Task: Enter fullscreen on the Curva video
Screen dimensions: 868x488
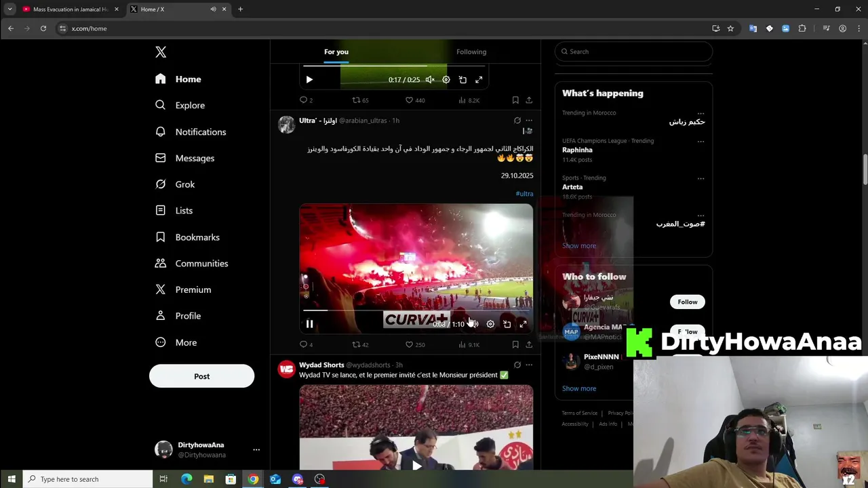Action: click(523, 324)
